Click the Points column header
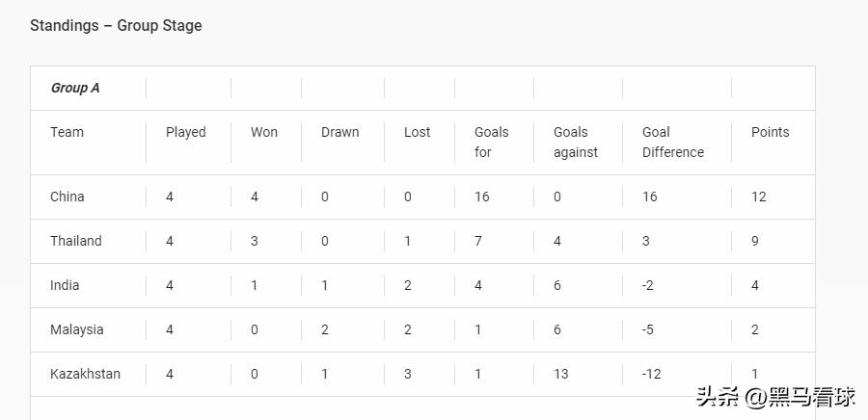The height and width of the screenshot is (420, 868). [x=770, y=132]
